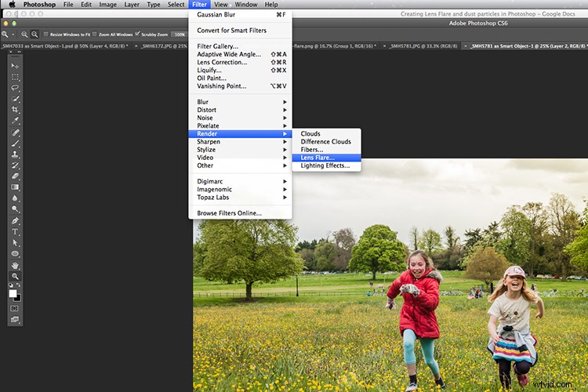The width and height of the screenshot is (588, 392).
Task: Click the black background color swatch
Action: coord(18,299)
